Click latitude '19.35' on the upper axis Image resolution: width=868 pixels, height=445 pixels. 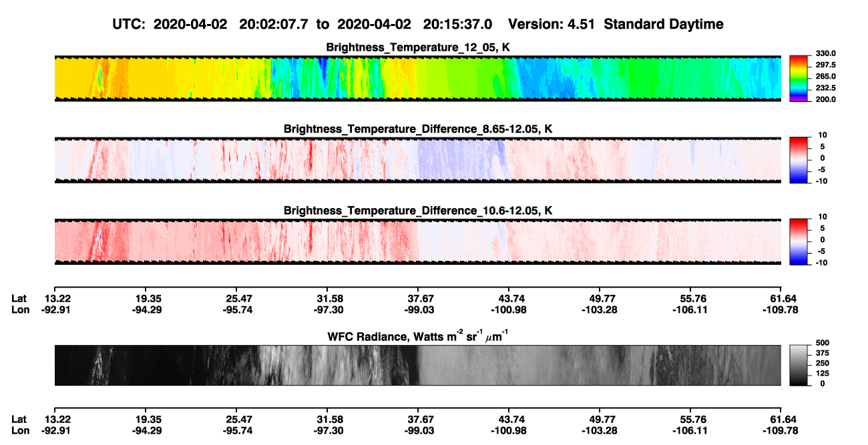tap(149, 298)
